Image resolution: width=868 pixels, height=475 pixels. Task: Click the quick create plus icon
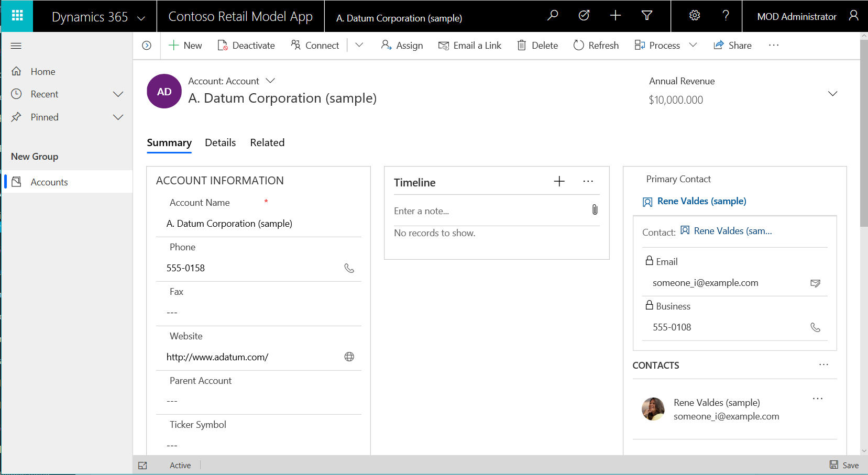pyautogui.click(x=616, y=16)
